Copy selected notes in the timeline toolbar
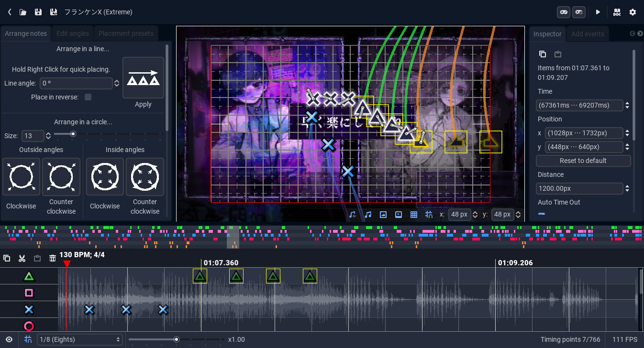 (x=7, y=258)
